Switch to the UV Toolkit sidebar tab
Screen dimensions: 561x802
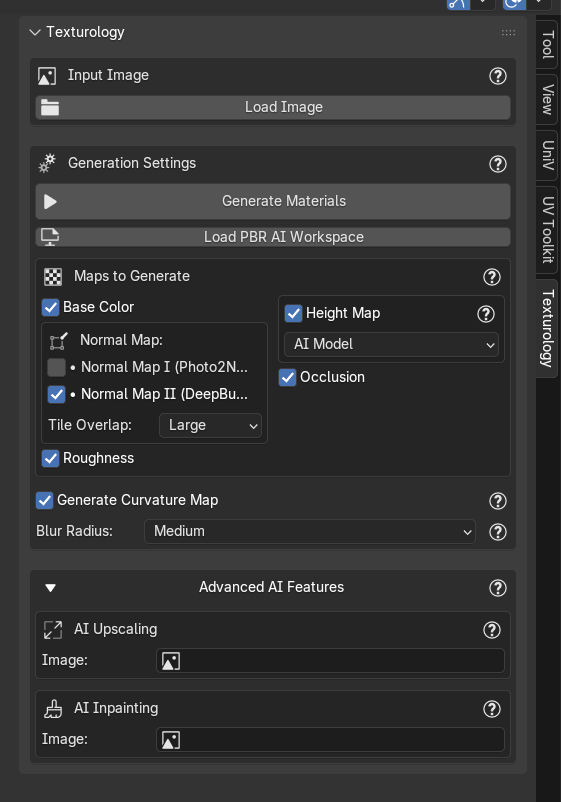coord(547,230)
